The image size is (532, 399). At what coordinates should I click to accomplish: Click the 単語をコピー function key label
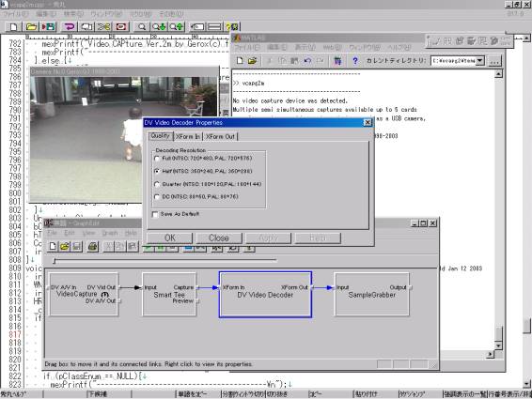pyautogui.click(x=192, y=394)
